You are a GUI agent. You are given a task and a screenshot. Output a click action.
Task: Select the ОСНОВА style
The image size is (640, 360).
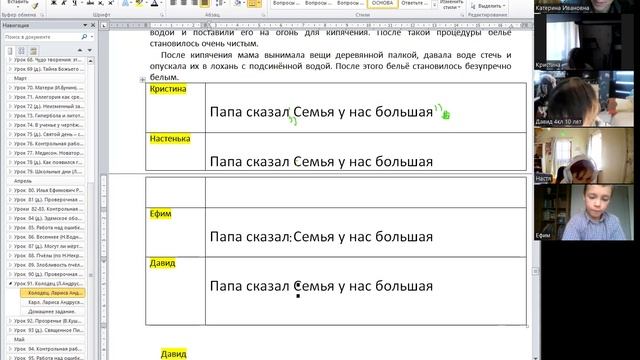[382, 3]
